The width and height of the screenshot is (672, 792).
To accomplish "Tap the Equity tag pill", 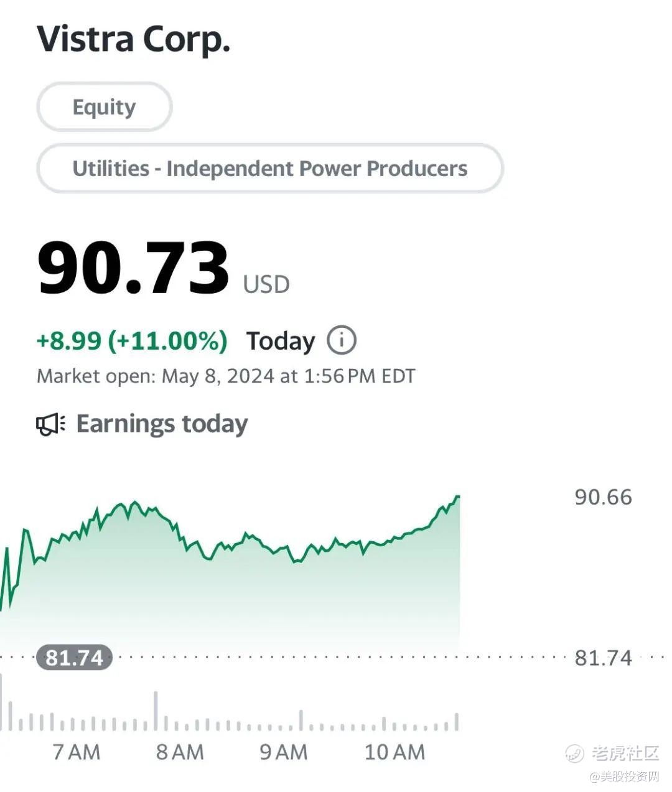I will [x=104, y=107].
